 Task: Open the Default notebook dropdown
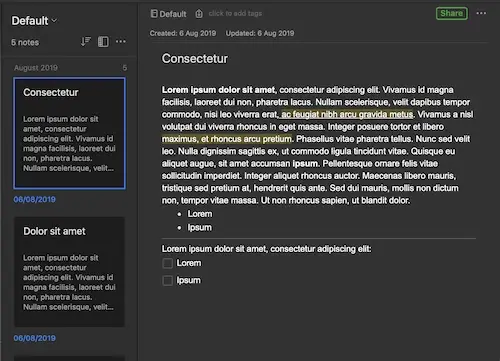pos(34,21)
